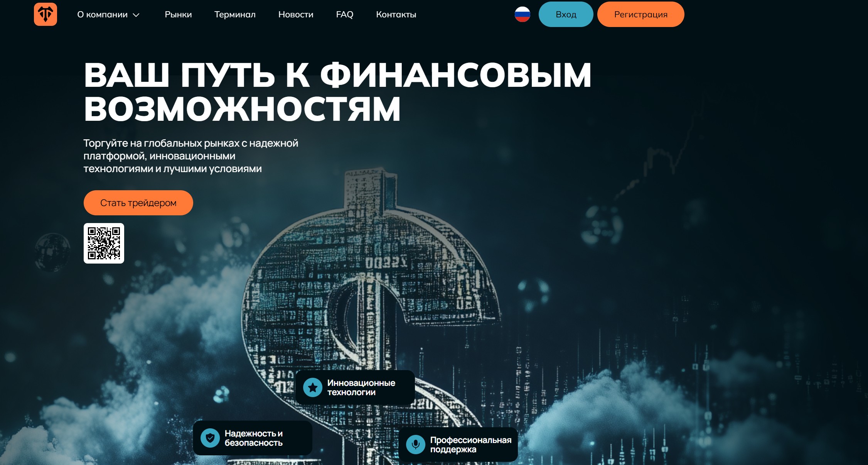
Task: Click the Стать трейдером button
Action: (x=138, y=203)
